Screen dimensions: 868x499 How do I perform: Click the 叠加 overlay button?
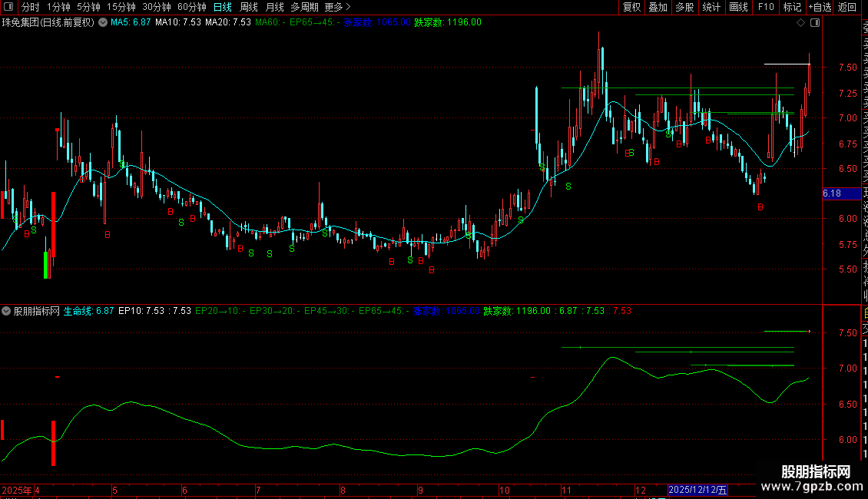(658, 7)
